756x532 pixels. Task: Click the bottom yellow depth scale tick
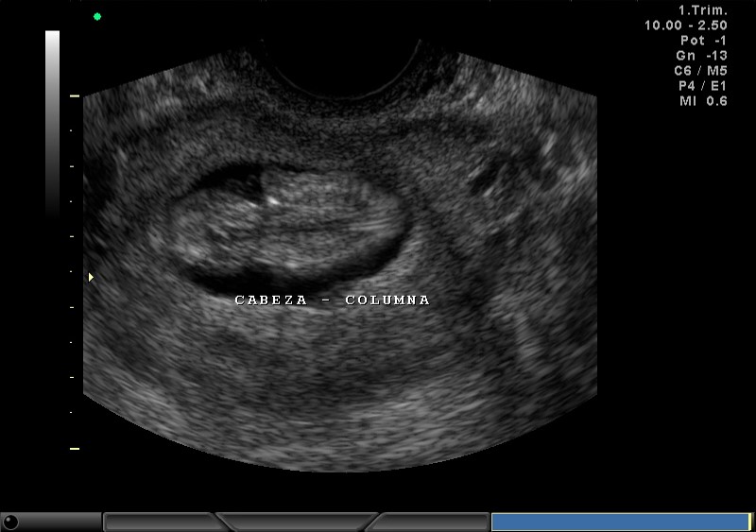75,449
